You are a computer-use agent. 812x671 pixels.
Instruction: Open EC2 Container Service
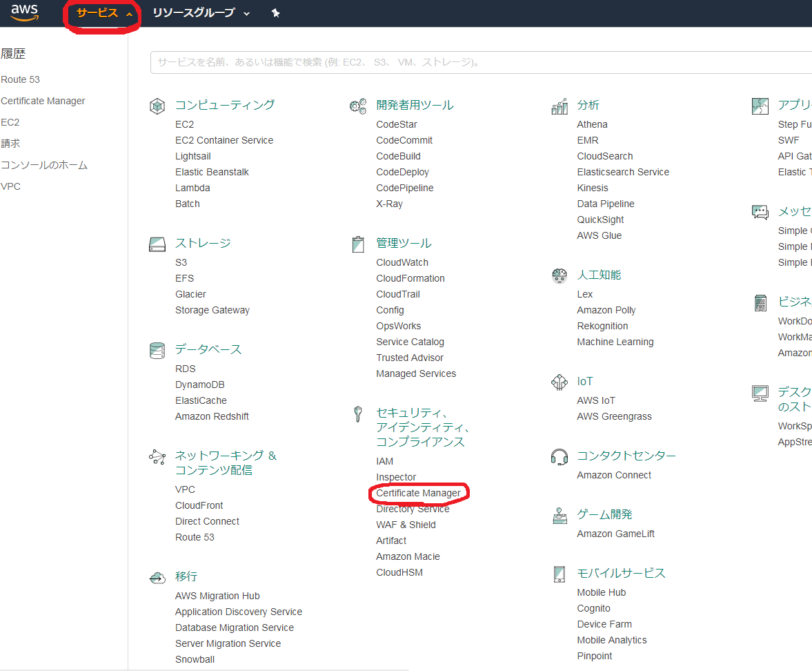coord(224,140)
